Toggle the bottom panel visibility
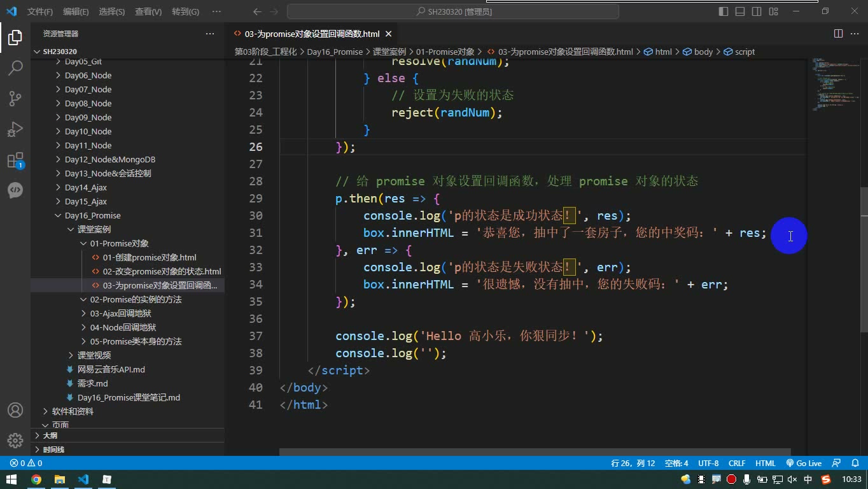Screen dimensions: 868x489 [x=740, y=11]
